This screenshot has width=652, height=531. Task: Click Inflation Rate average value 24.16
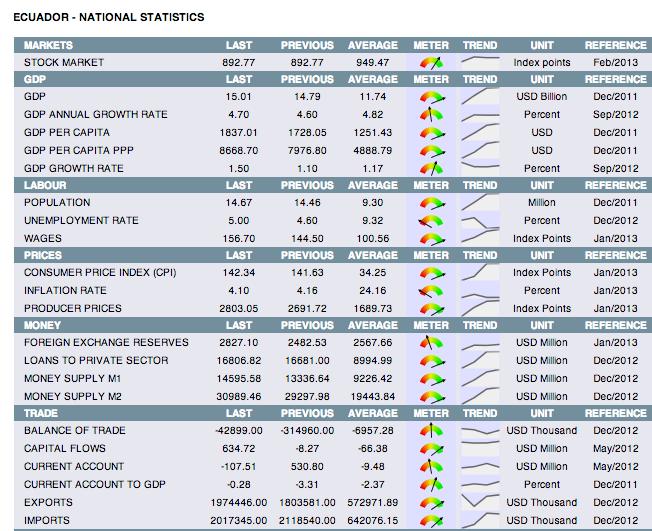coord(373,291)
